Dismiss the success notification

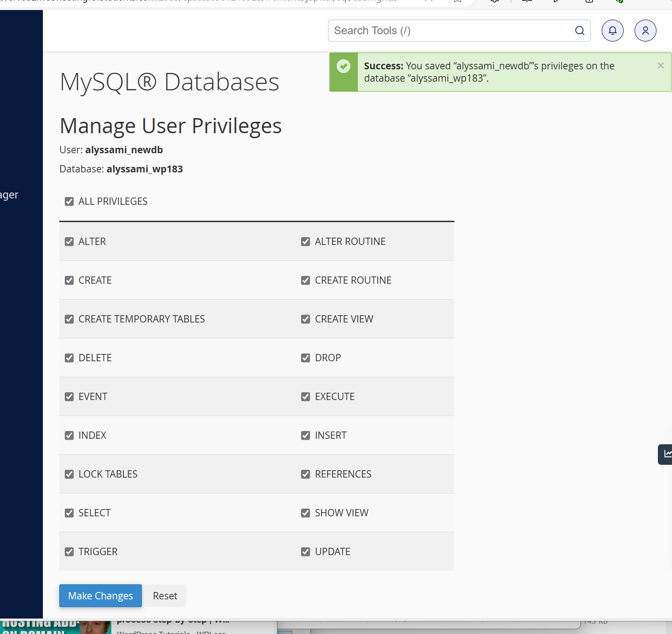660,66
